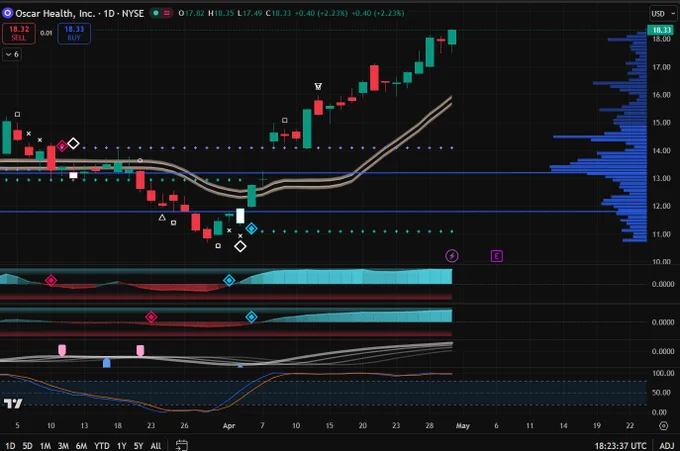Click the white candle near April 3
680x451 pixels.
(x=240, y=216)
